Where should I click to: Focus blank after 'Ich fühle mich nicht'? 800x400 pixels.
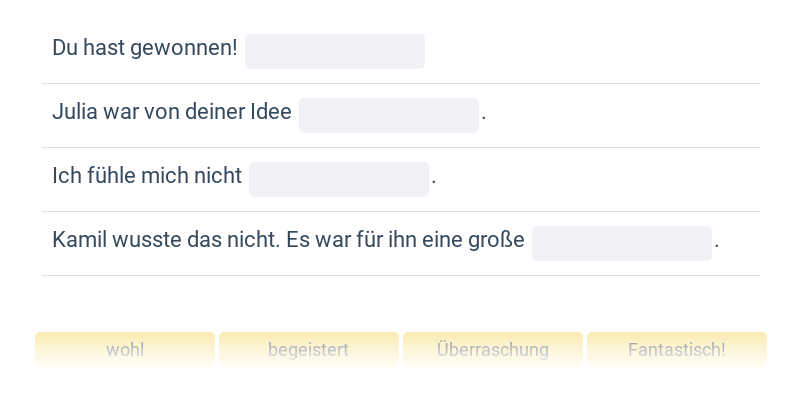(x=339, y=179)
